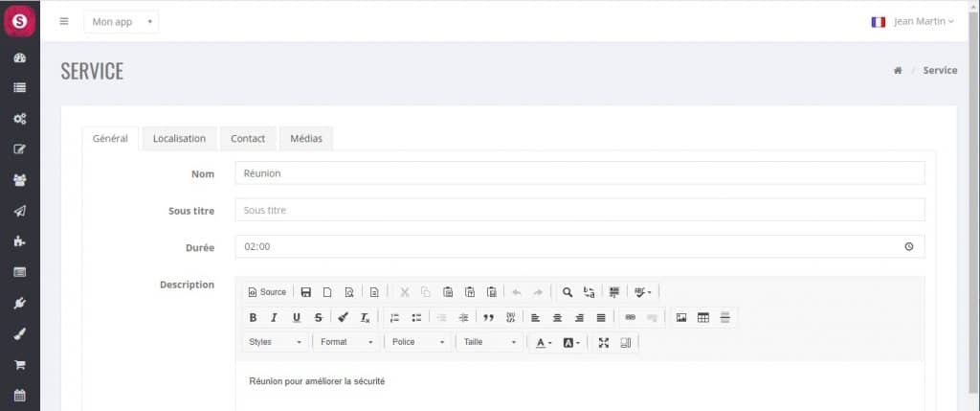Open the Styles dropdown
This screenshot has width=980, height=411.
(275, 342)
